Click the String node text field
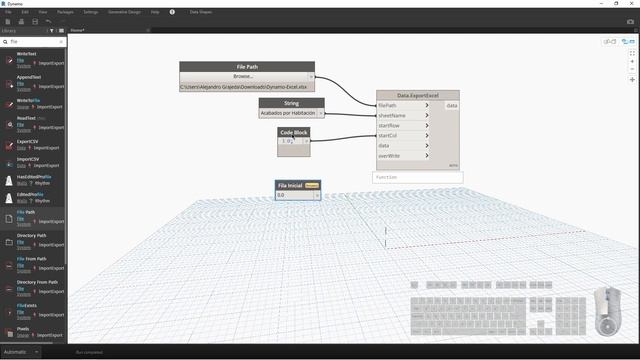This screenshot has width=640, height=360. [x=288, y=113]
